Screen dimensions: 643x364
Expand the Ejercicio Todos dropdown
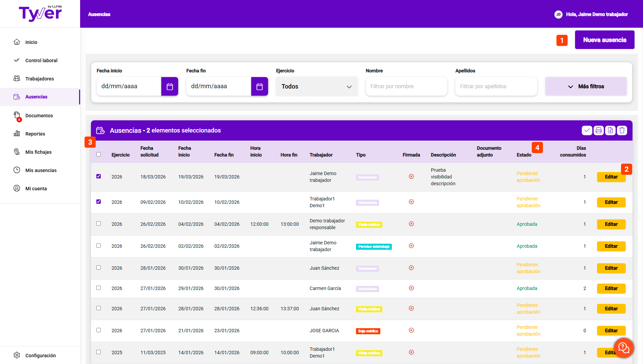(317, 87)
